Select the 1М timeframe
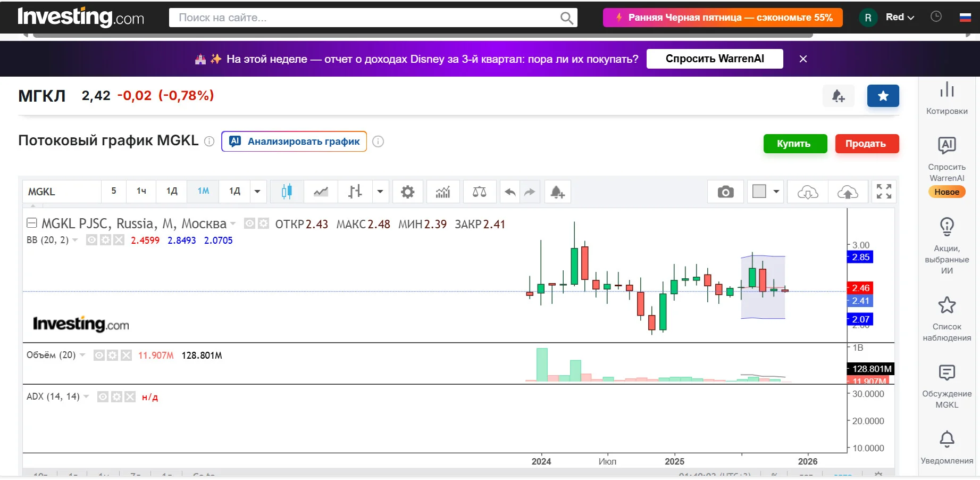Viewport: 980px width, 480px height. pos(203,191)
